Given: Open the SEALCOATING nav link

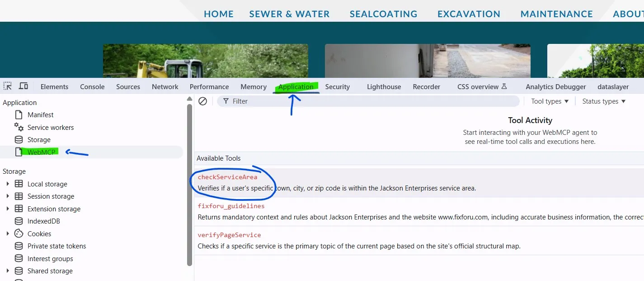Looking at the screenshot, I should pyautogui.click(x=383, y=14).
